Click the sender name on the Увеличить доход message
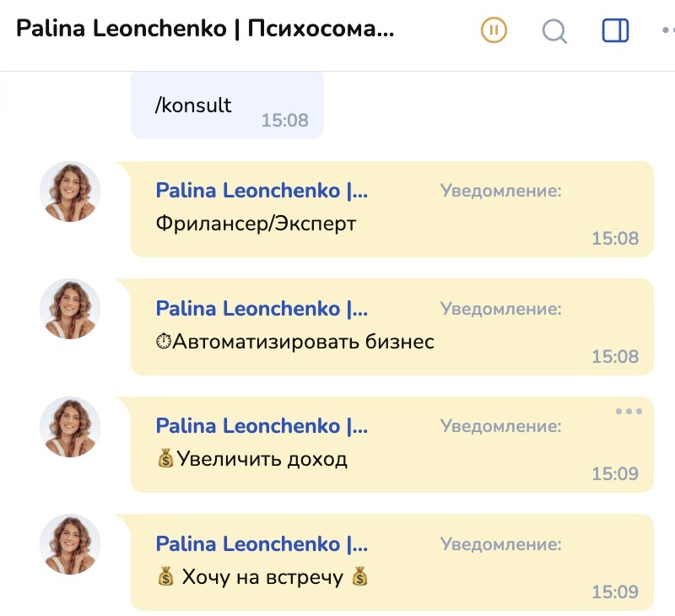This screenshot has width=675, height=616. pos(262,427)
